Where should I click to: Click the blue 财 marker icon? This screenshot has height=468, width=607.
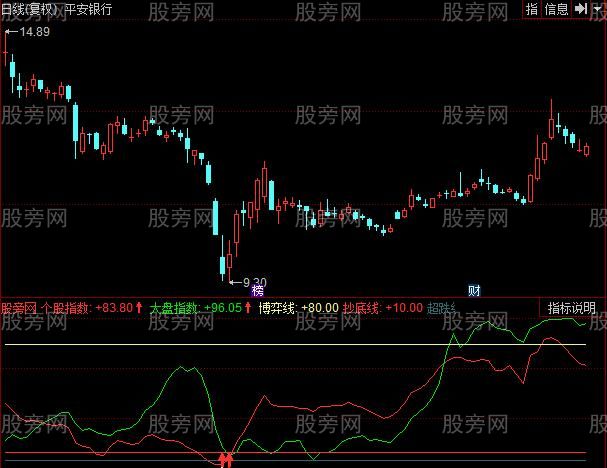coord(474,291)
